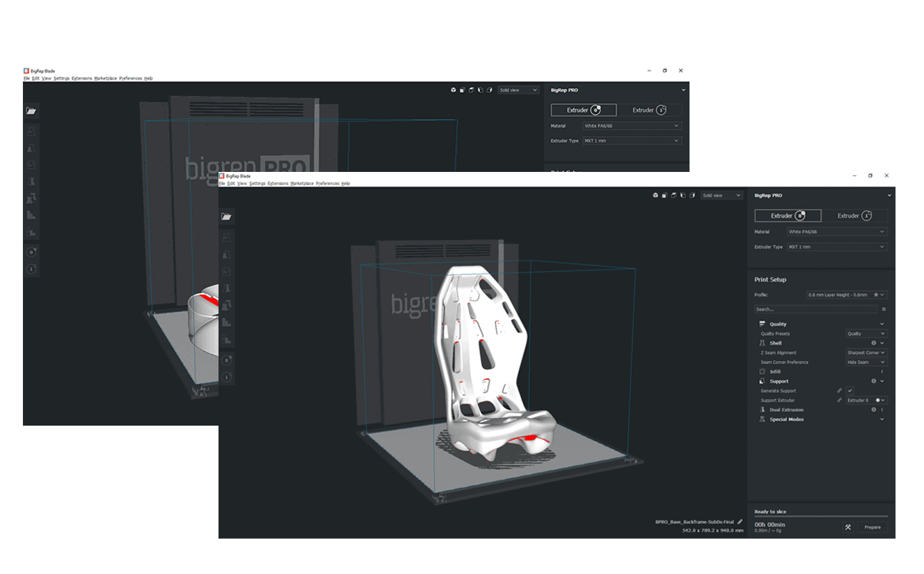This screenshot has height=574, width=924.
Task: Select 3D perspective view icon in front window
Action: (656, 195)
